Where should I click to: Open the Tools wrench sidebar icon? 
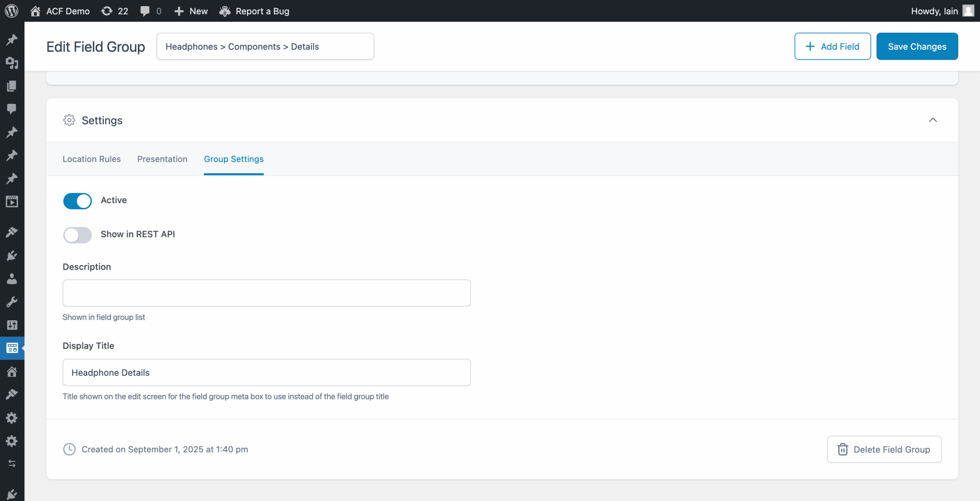12,302
